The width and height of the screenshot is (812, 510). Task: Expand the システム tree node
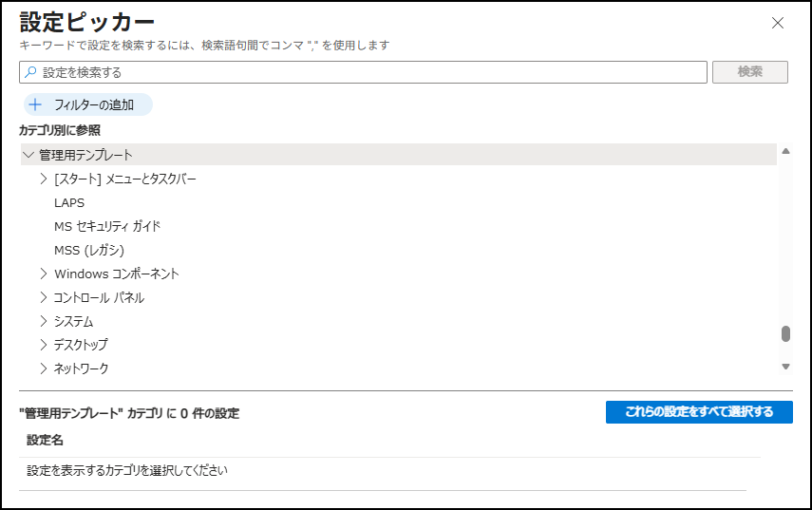(x=44, y=321)
